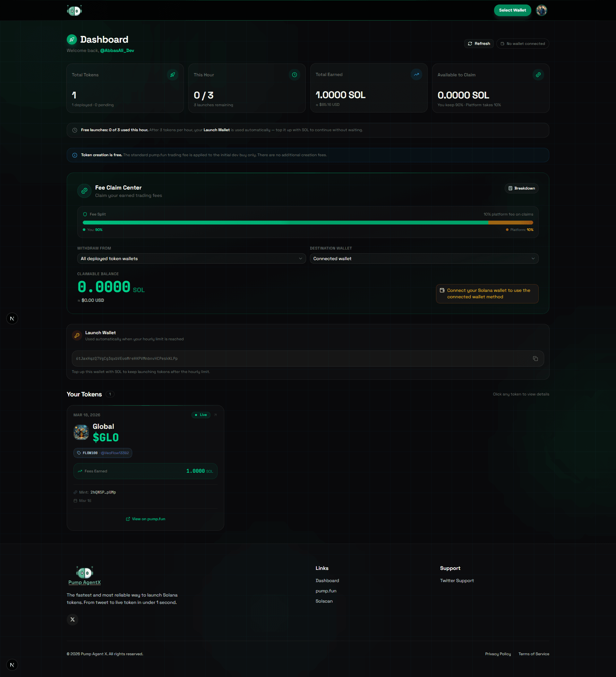Click the Fees Earned trend icon
The image size is (616, 677).
(80, 471)
